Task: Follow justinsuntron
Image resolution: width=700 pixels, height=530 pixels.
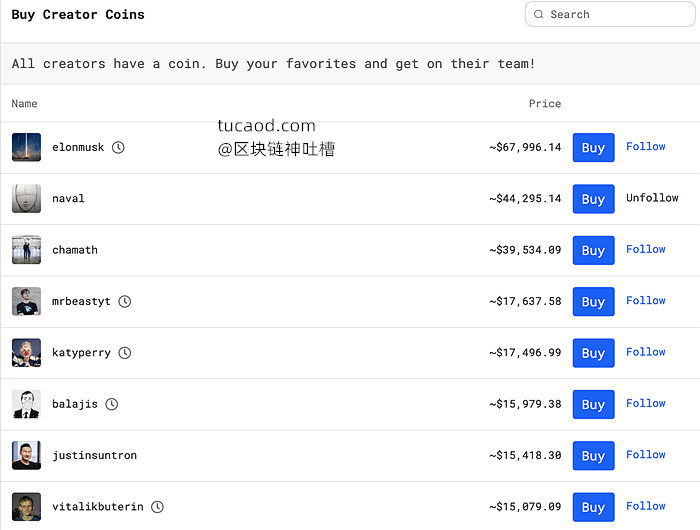Action: pos(646,455)
